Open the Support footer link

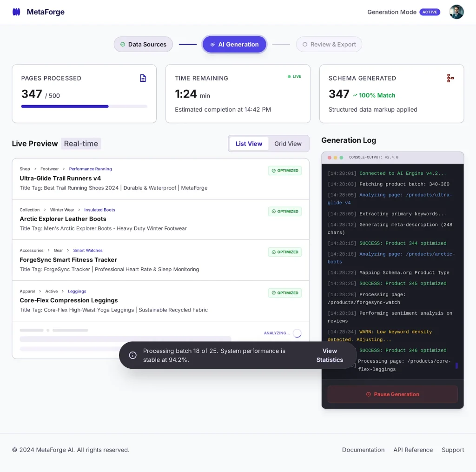click(453, 450)
